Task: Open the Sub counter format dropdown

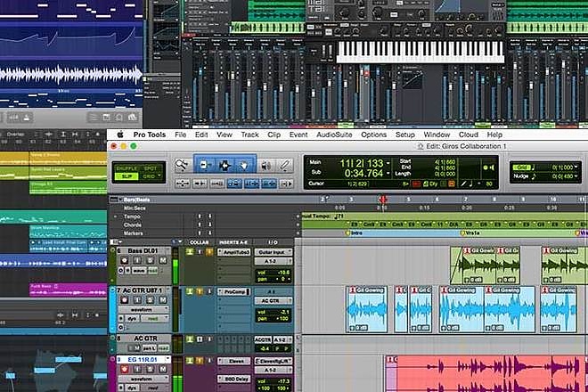Action: pyautogui.click(x=388, y=174)
